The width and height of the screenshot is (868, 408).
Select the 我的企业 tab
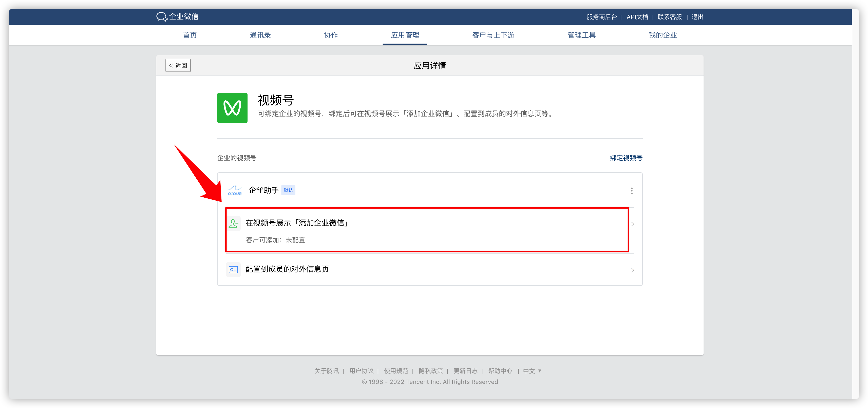(x=663, y=35)
